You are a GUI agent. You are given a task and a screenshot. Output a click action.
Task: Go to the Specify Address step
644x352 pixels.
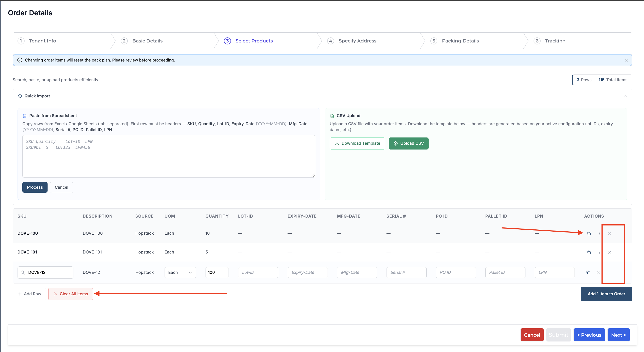(357, 41)
